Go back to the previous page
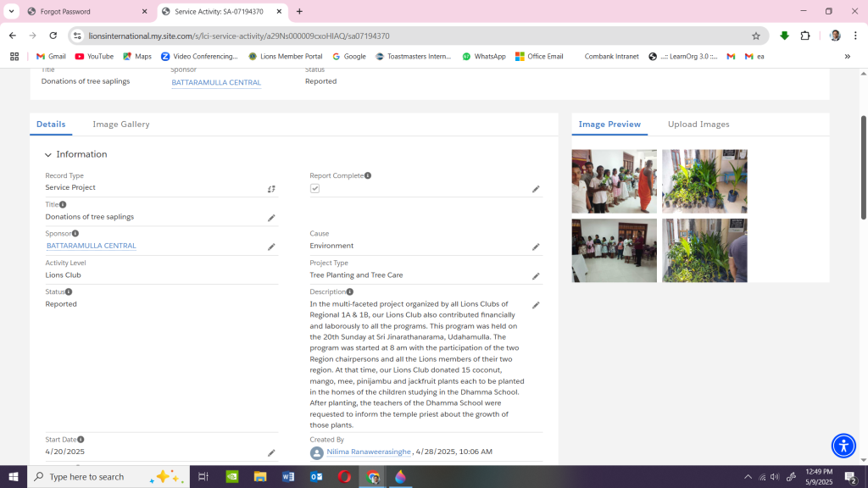The image size is (868, 488). 13,36
